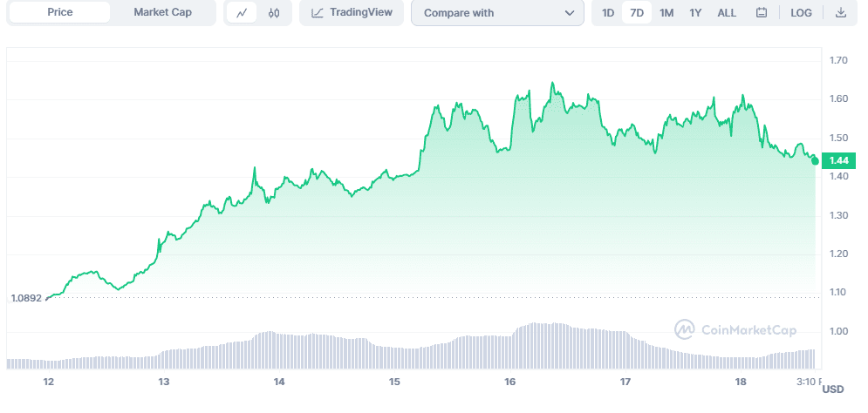Click the date 15 on x-axis
The image size is (868, 413).
(394, 382)
